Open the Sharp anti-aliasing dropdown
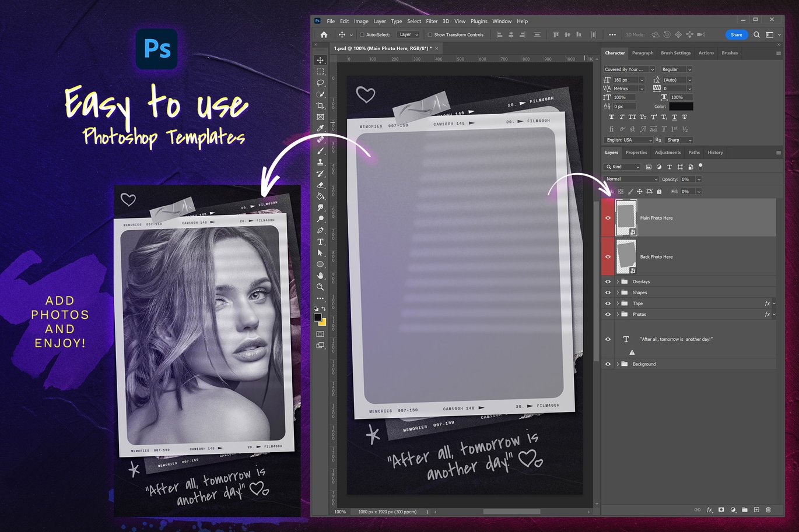This screenshot has width=799, height=532. [x=679, y=140]
